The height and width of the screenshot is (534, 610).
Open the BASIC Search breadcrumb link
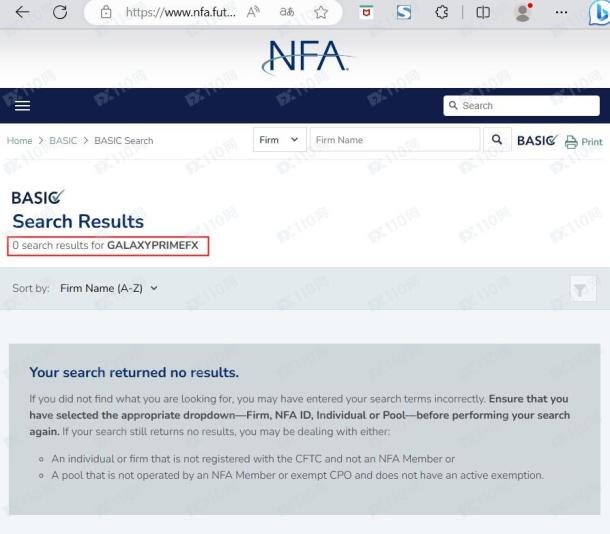coord(124,140)
